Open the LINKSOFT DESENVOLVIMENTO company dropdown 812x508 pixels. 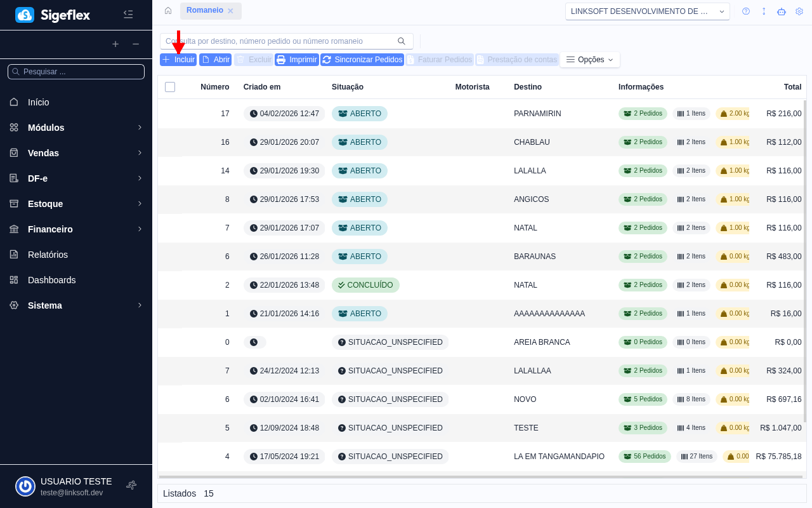click(647, 11)
